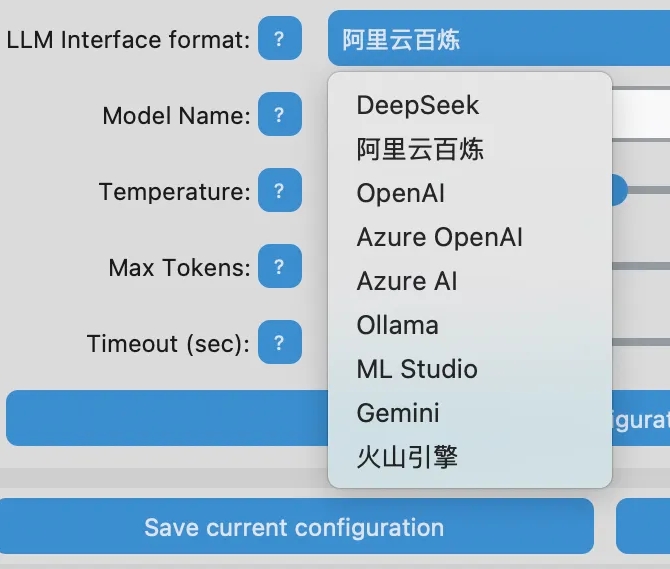Choose Ollama from the list
This screenshot has height=569, width=670.
(470, 325)
